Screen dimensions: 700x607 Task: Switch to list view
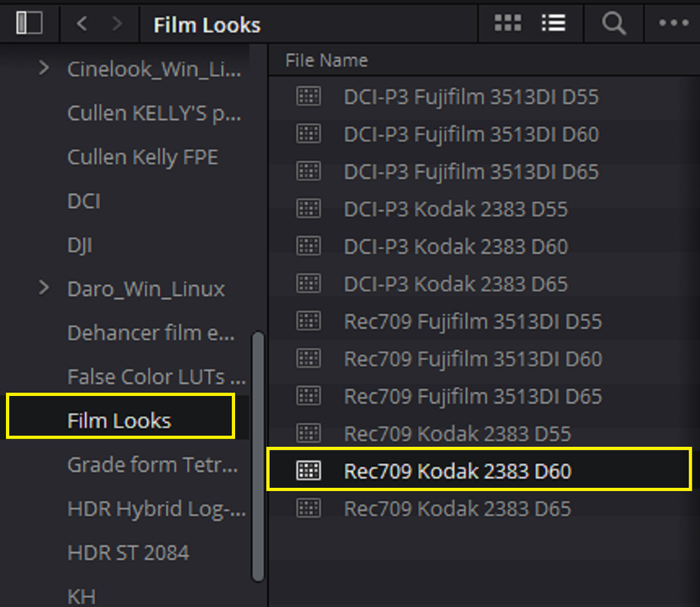coord(554,23)
